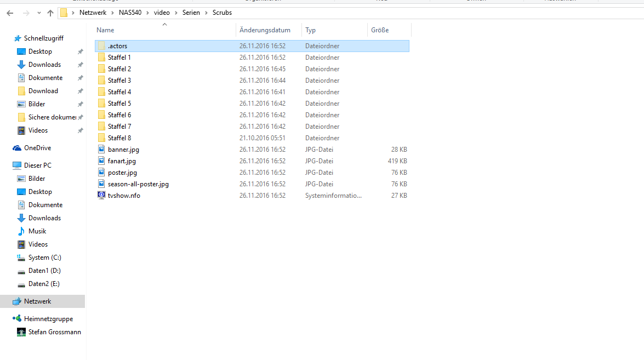Select the Staffel 4 folder icon
The width and height of the screenshot is (644, 360).
click(x=101, y=92)
